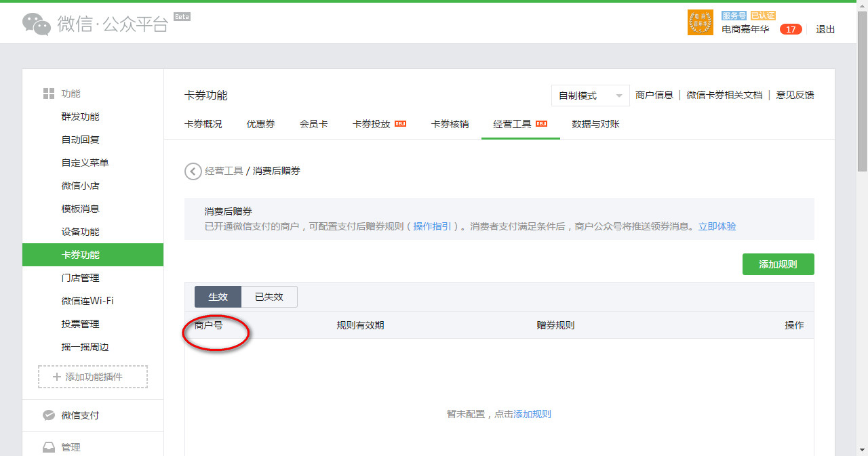Switch to the 会员卡 tab
The height and width of the screenshot is (456, 868).
click(x=314, y=124)
